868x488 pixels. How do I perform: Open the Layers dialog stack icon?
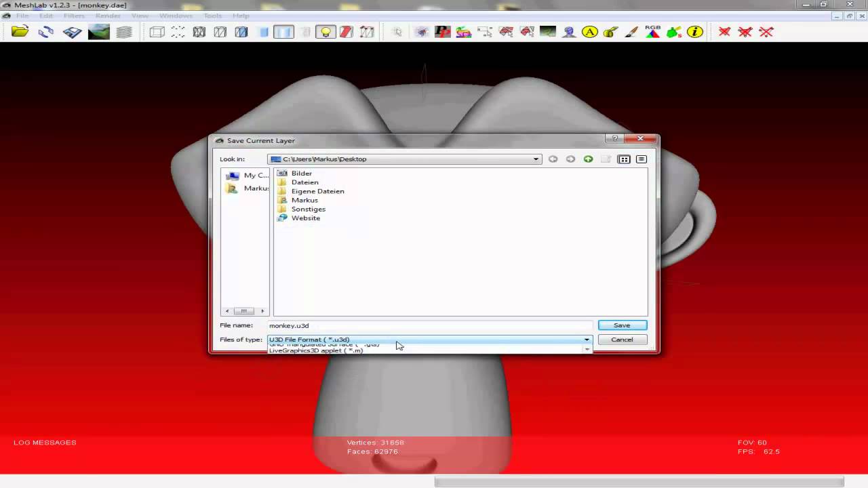point(124,32)
